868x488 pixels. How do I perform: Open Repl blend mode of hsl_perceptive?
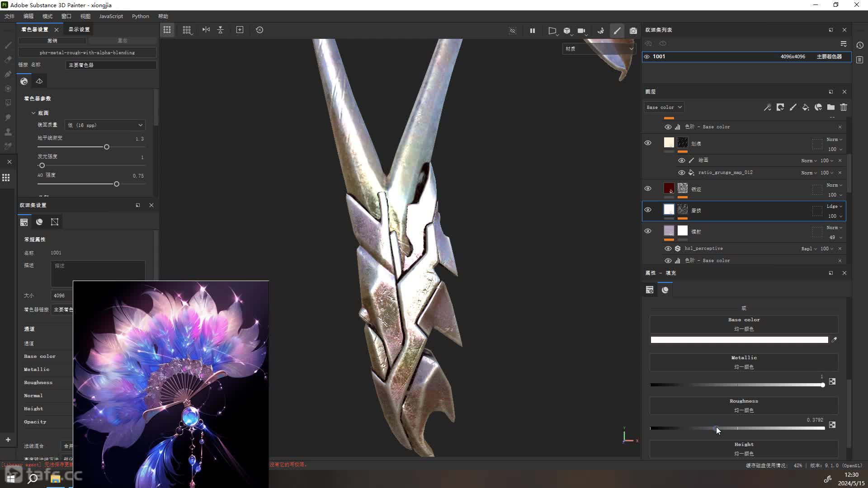pyautogui.click(x=809, y=249)
